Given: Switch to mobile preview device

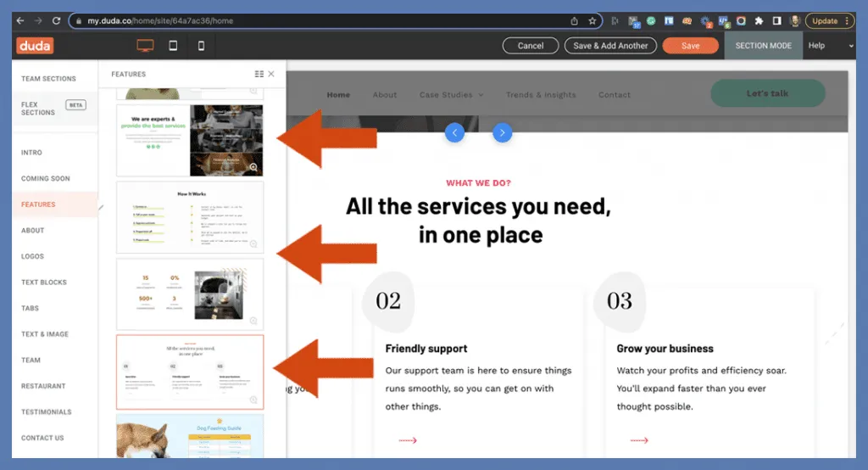Looking at the screenshot, I should [202, 46].
